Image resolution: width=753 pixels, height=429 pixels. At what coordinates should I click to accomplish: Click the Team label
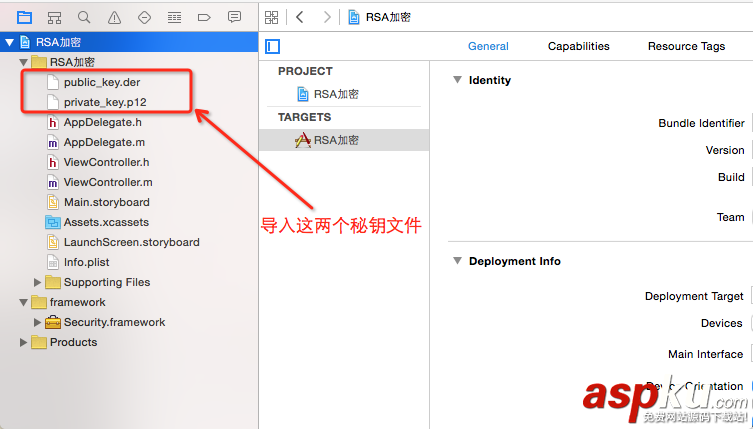pyautogui.click(x=730, y=218)
